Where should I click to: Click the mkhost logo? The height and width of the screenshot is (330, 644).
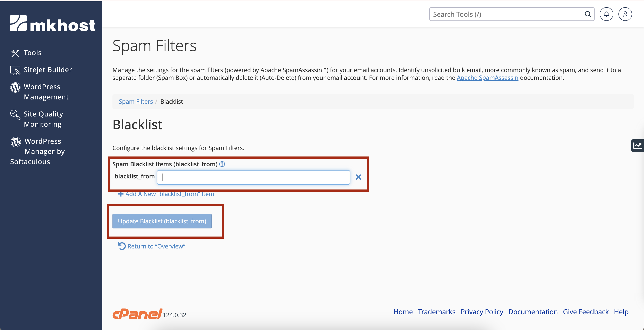[53, 23]
